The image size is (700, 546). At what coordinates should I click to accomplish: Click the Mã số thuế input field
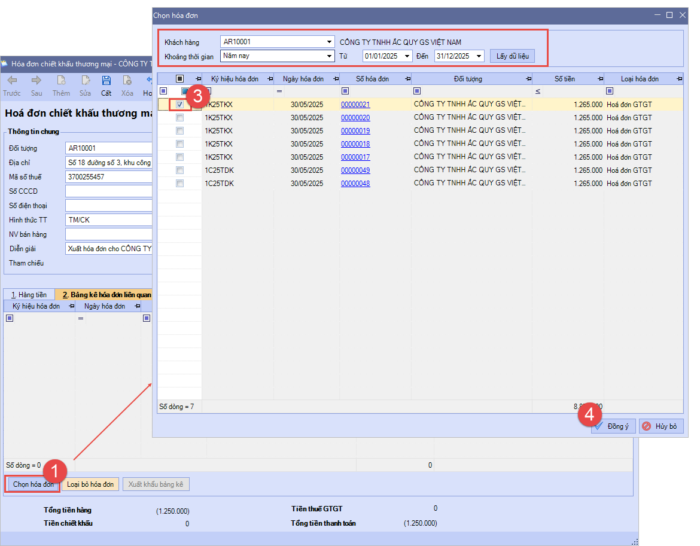click(106, 177)
